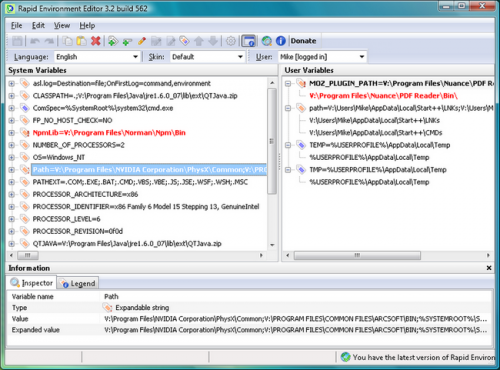Move value up with arrow icon
This screenshot has height=370, width=500.
point(199,41)
